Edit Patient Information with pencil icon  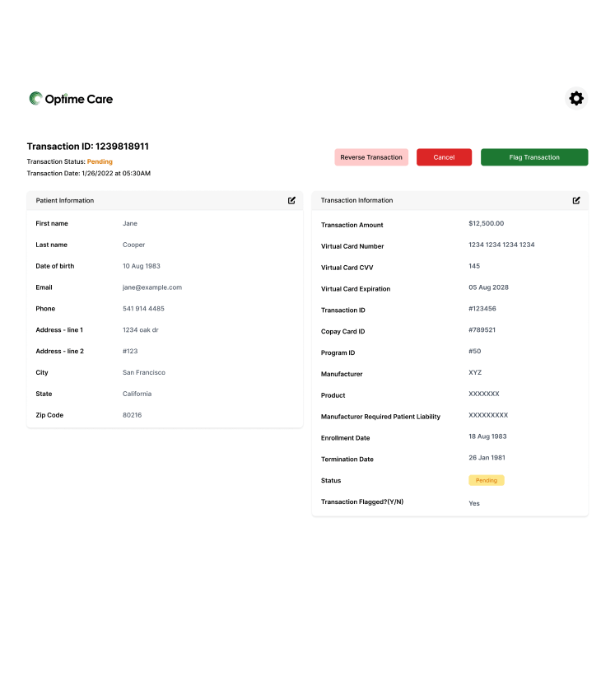coord(291,200)
